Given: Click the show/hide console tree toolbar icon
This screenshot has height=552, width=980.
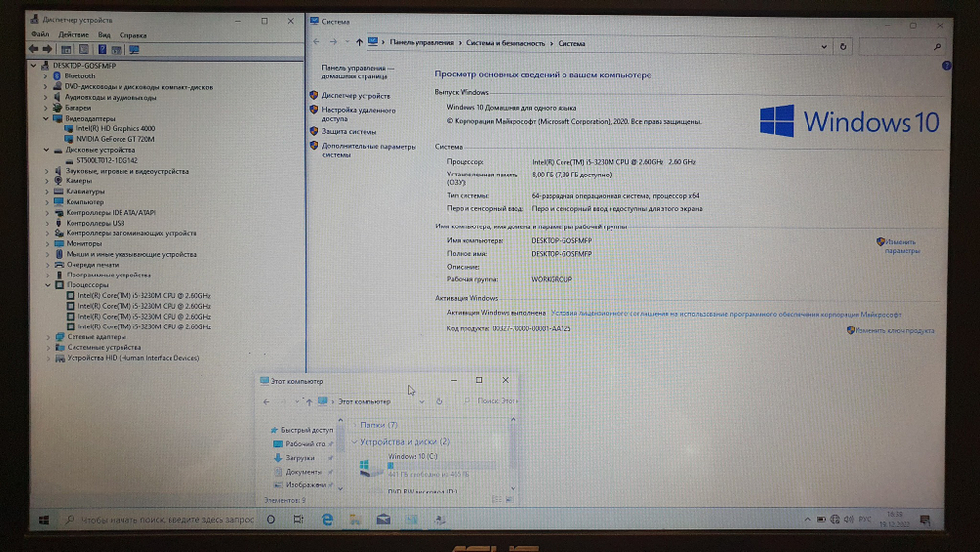Looking at the screenshot, I should (66, 49).
